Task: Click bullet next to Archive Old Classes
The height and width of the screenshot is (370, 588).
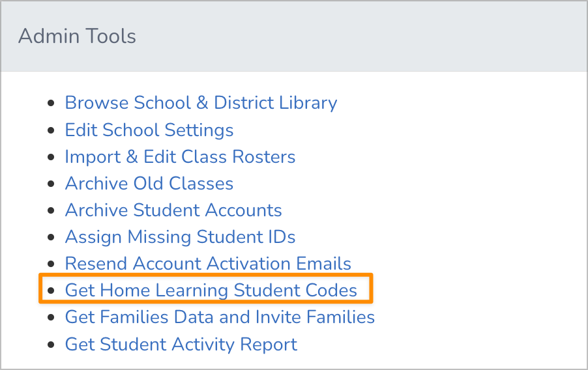Action: tap(51, 184)
